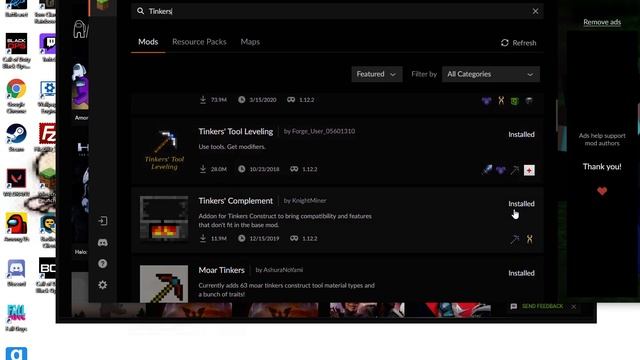Expand the All Categories filter
The image size is (640, 360).
coord(491,74)
